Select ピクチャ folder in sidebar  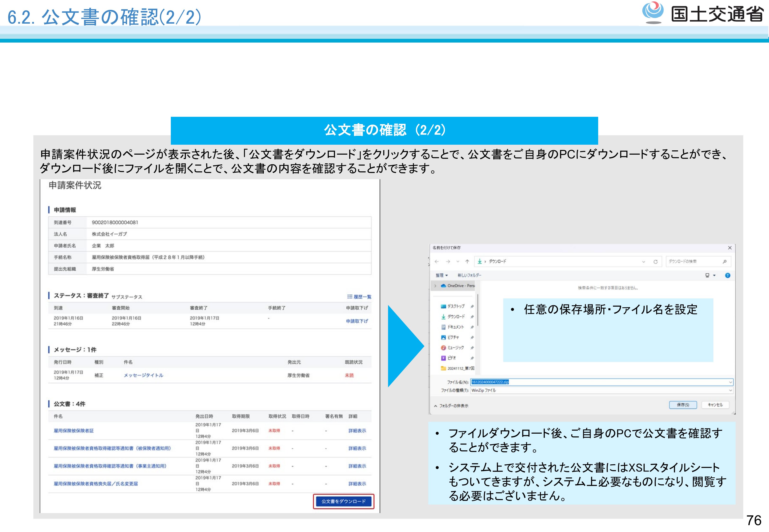(x=453, y=337)
